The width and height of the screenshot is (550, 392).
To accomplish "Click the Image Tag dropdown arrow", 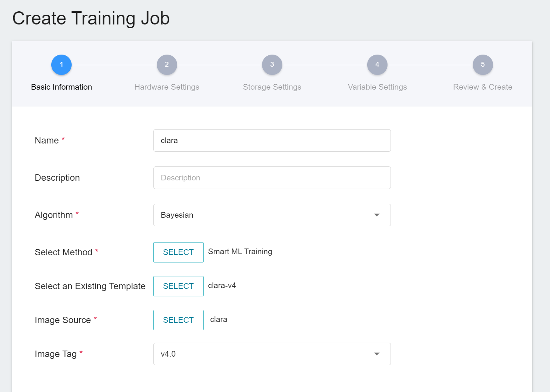I will click(x=376, y=354).
